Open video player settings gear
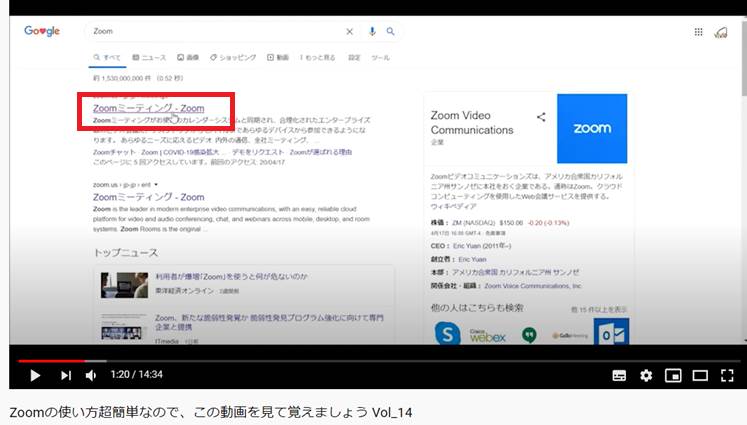This screenshot has width=747, height=425. [x=646, y=375]
